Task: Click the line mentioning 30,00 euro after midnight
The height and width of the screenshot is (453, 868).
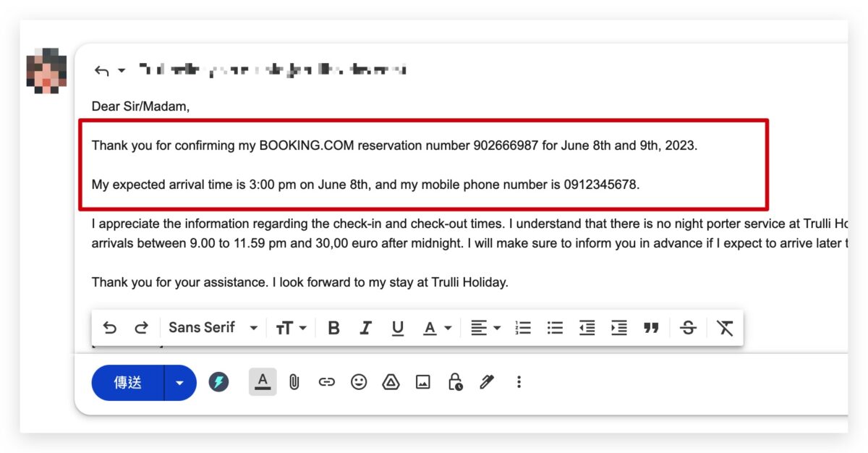Action: click(469, 243)
